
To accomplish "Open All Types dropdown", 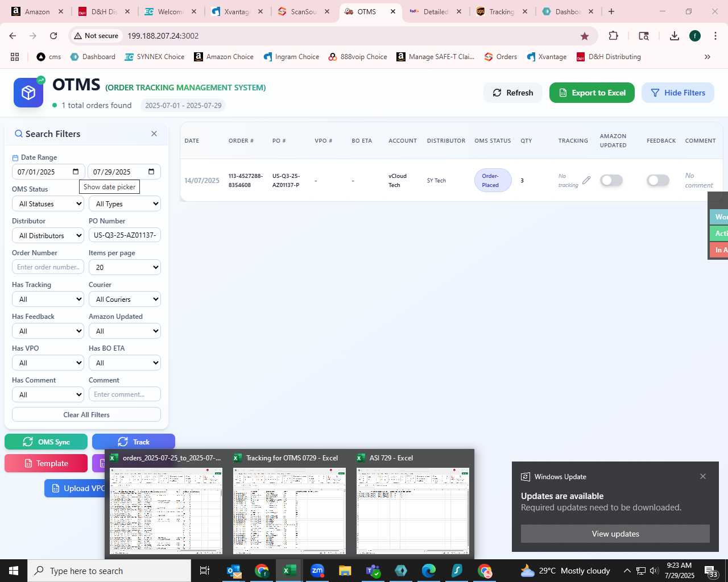I will coord(125,203).
